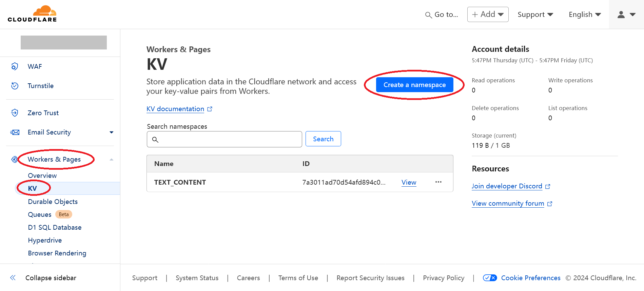This screenshot has width=644, height=291.
Task: Open the English language dropdown
Action: (x=585, y=15)
